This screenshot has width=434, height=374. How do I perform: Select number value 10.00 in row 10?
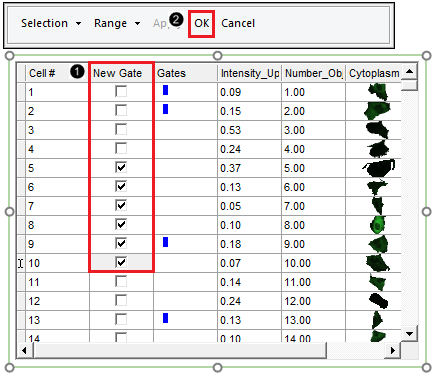coord(298,263)
